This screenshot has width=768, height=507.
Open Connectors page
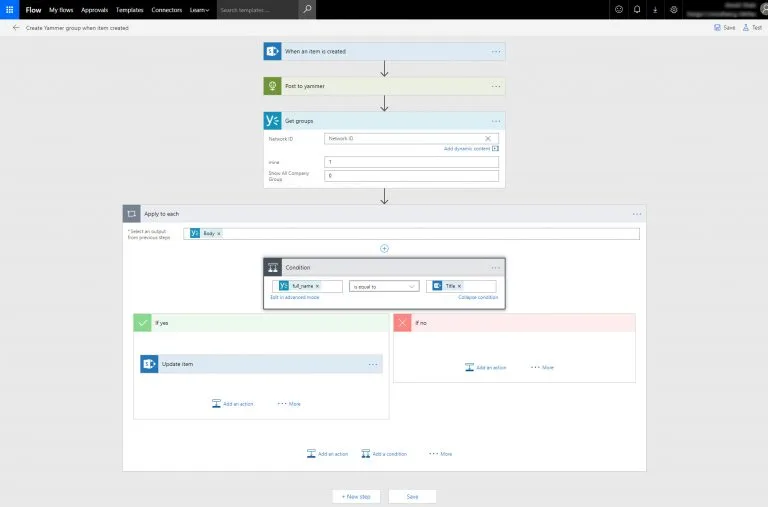point(167,10)
